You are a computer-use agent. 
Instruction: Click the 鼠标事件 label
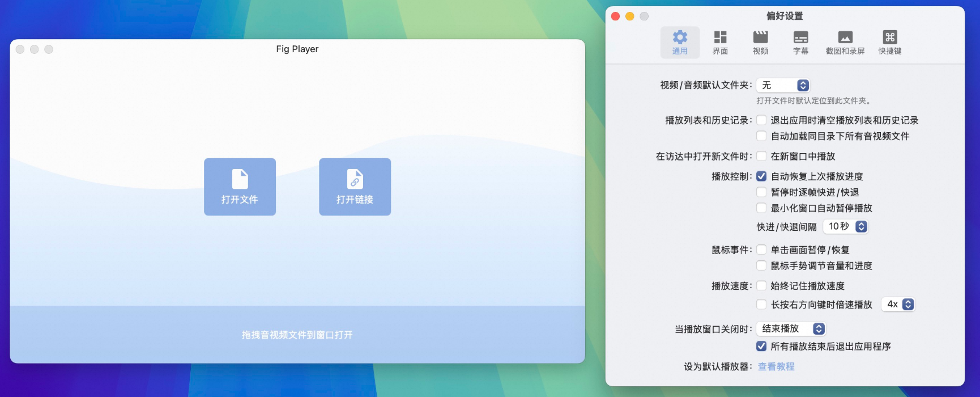click(x=731, y=250)
